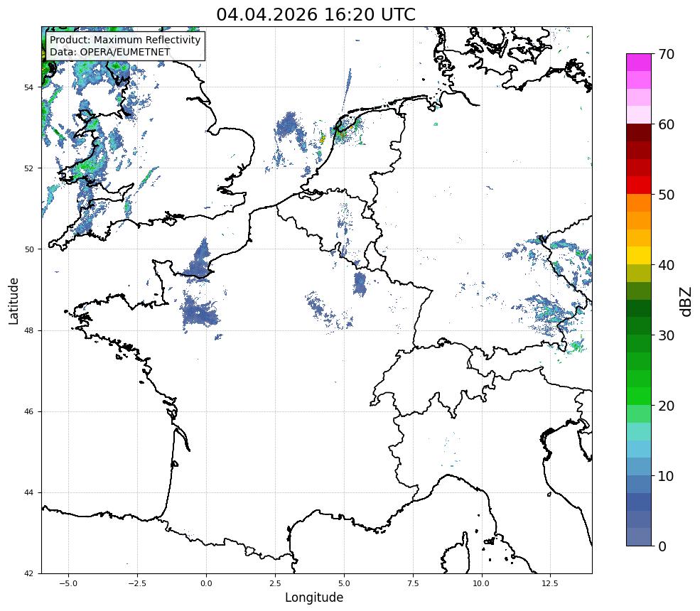Click the longitude tick label 12.5
Image resolution: width=700 pixels, height=611 pixels.
(x=549, y=583)
